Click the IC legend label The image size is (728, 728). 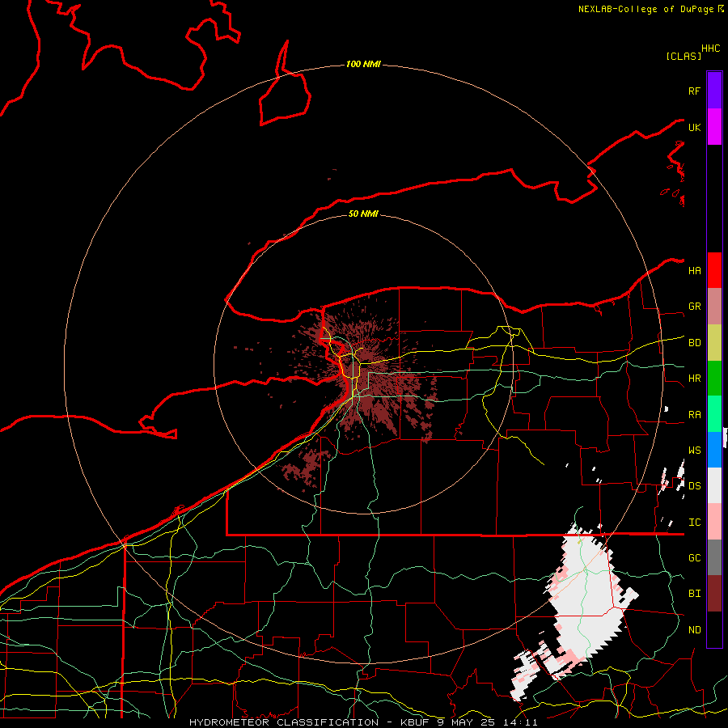pos(694,523)
